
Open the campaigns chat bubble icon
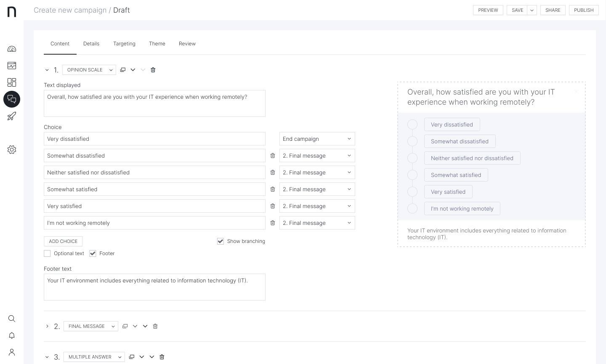tap(12, 99)
